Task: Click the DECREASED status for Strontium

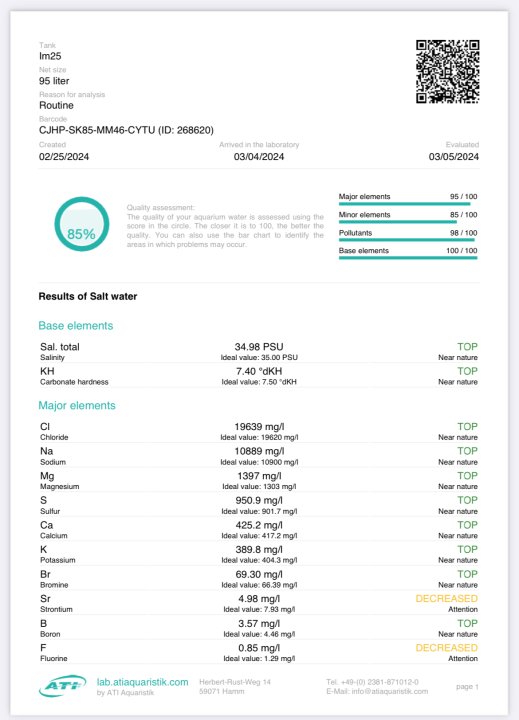Action: point(446,598)
